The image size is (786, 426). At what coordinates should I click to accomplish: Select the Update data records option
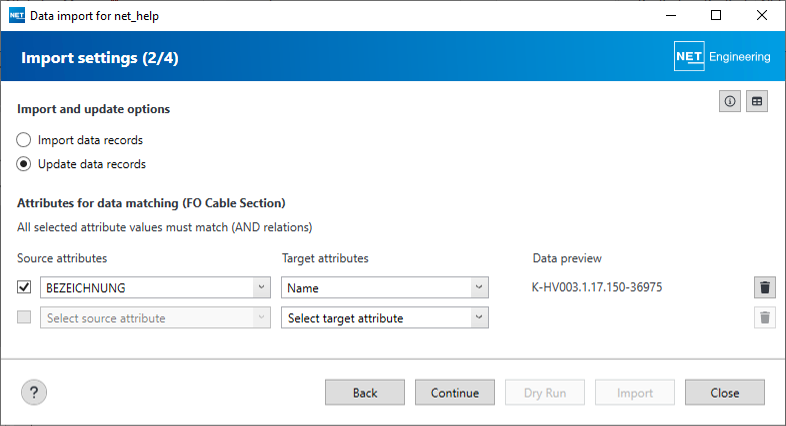pos(24,164)
